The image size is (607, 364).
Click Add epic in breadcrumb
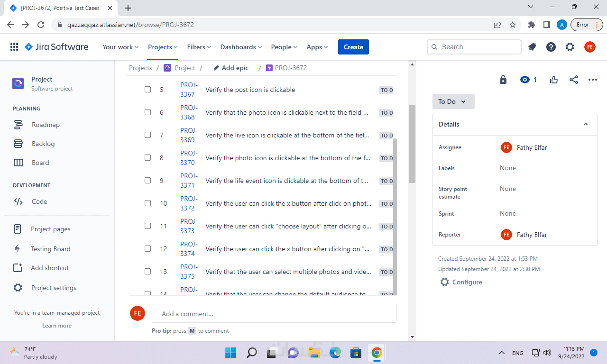tap(231, 68)
